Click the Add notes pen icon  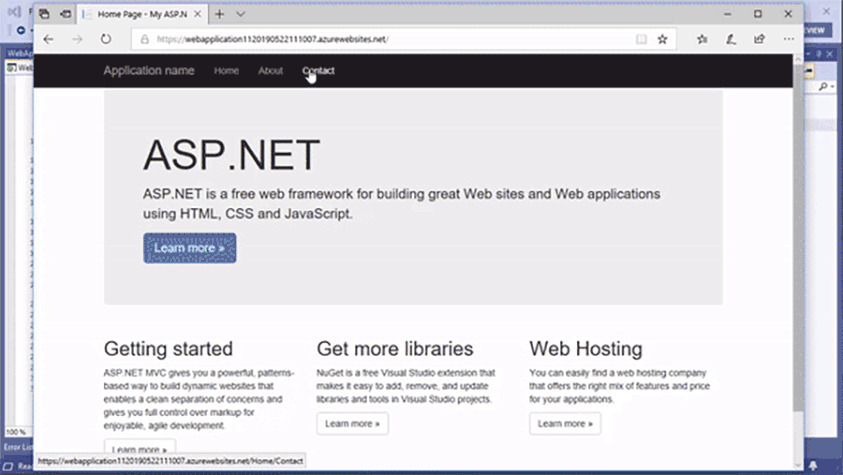[x=732, y=39]
